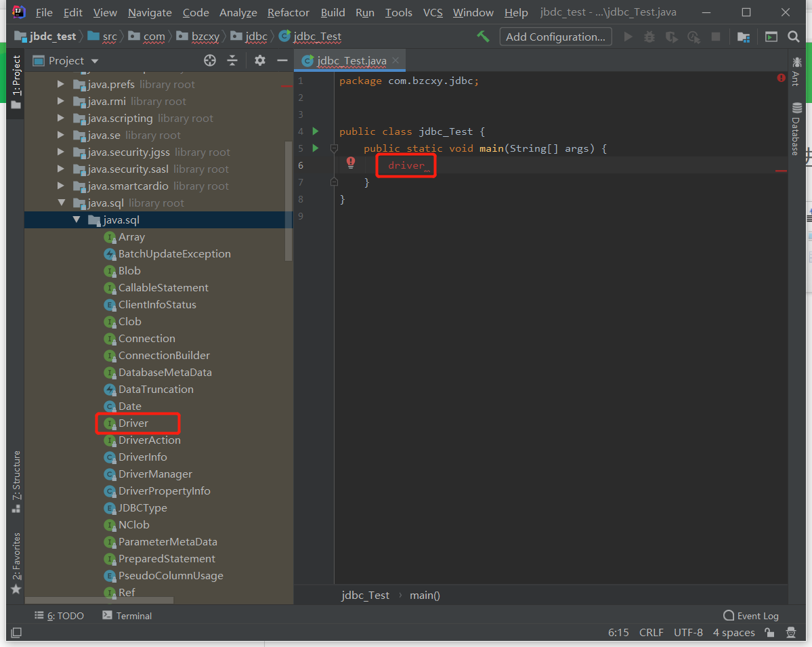The height and width of the screenshot is (647, 812).
Task: Click the Run Anything icon in toolbar
Action: (x=771, y=37)
